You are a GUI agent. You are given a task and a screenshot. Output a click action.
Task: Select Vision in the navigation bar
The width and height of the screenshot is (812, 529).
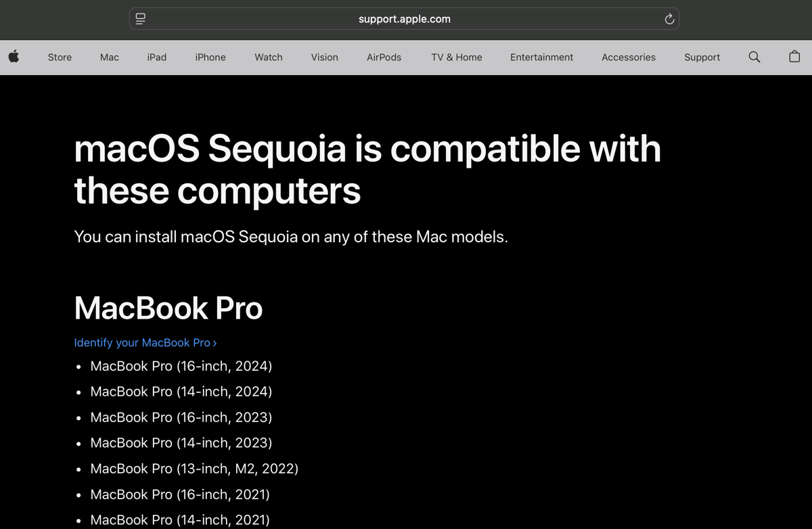pos(324,57)
